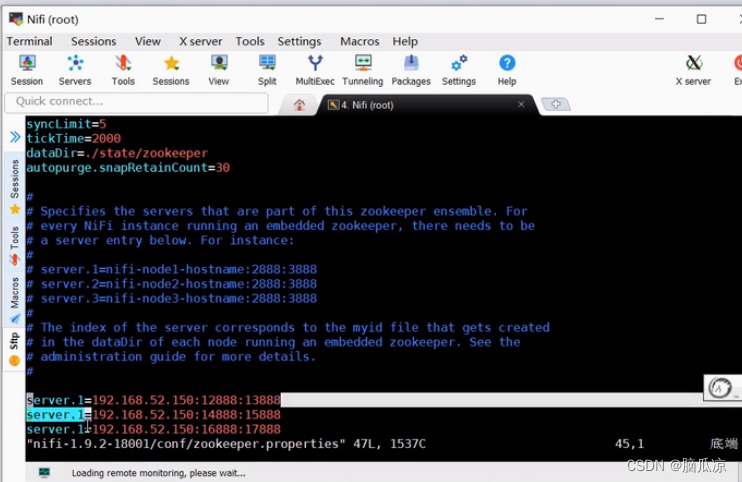Click the dataDir=./state/zookeeper line
The height and width of the screenshot is (482, 742).
pos(117,153)
